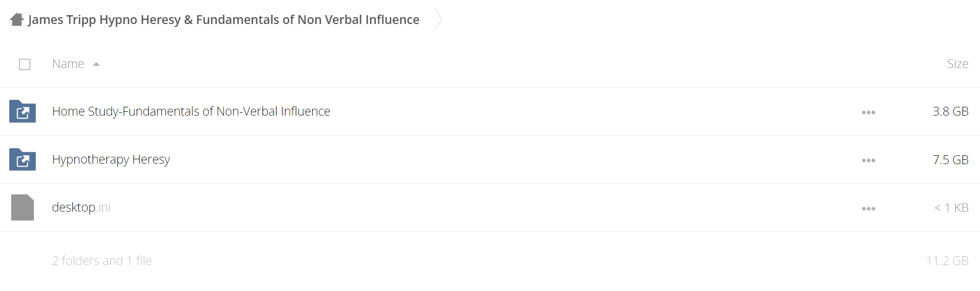Open Home Study-Fundamentals of Non-Verbal Influence folder
The width and height of the screenshot is (980, 291).
tap(191, 111)
